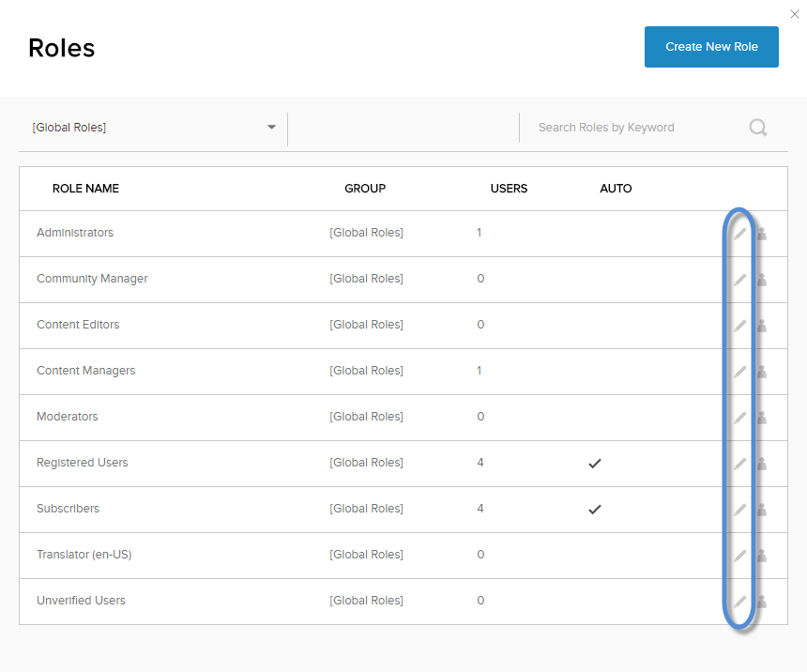Expand the Global Roles group dropdown
The width and height of the screenshot is (807, 672).
pos(271,128)
